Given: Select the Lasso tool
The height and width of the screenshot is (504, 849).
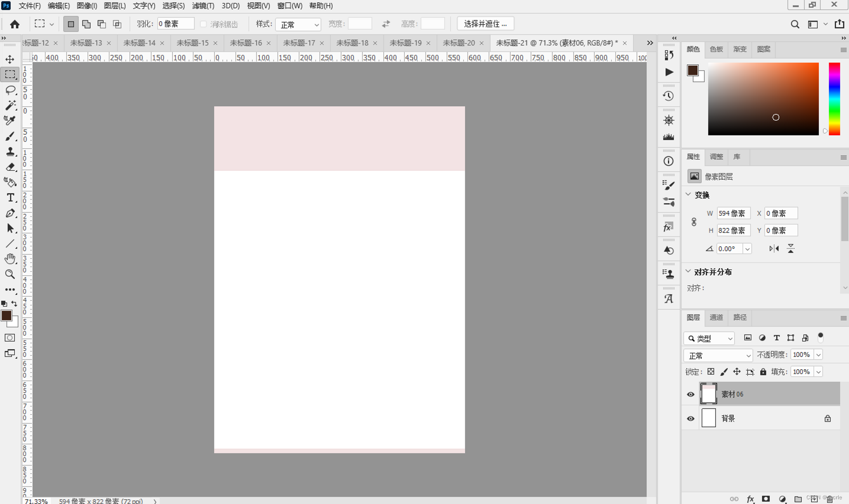Looking at the screenshot, I should [10, 90].
